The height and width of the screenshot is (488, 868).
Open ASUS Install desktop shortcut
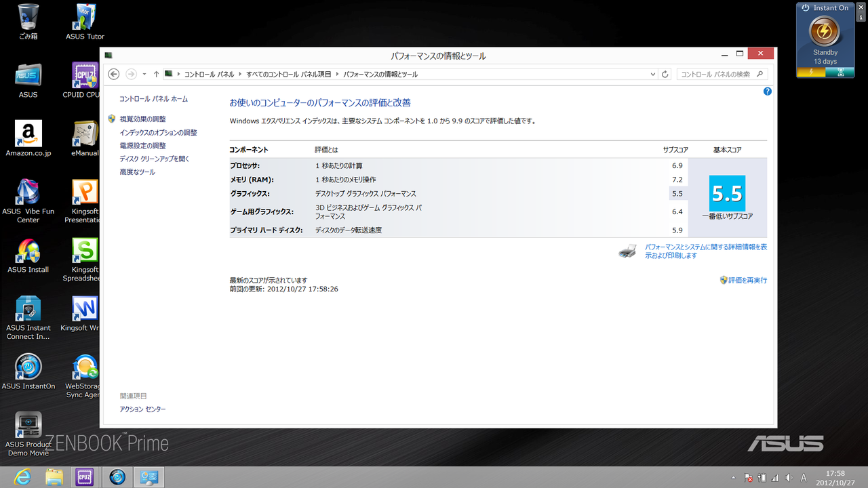(28, 255)
